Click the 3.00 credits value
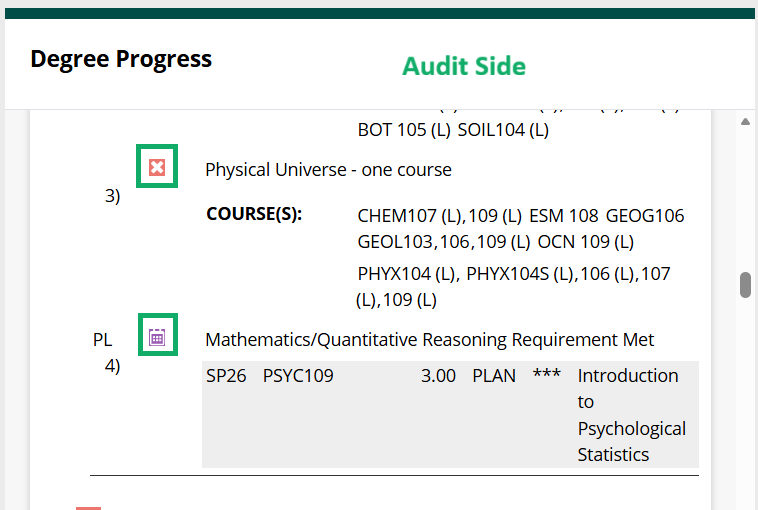The height and width of the screenshot is (510, 758). [438, 376]
